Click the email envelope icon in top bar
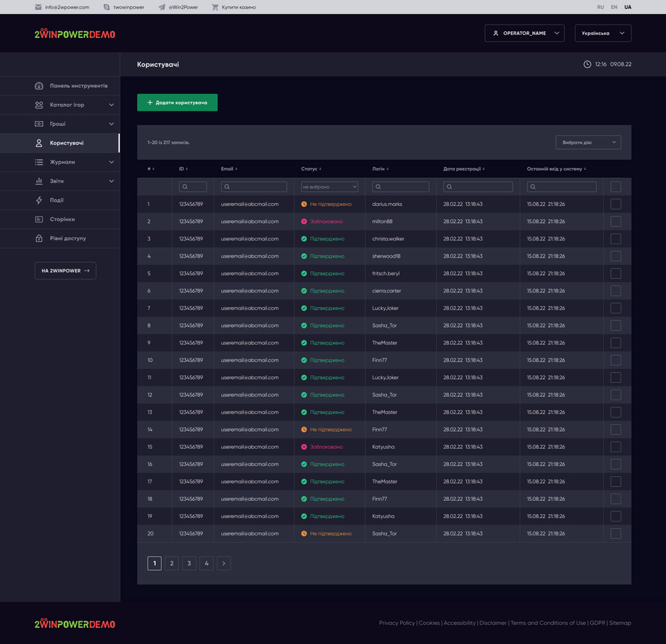Viewport: 666px width, 644px height. click(38, 7)
